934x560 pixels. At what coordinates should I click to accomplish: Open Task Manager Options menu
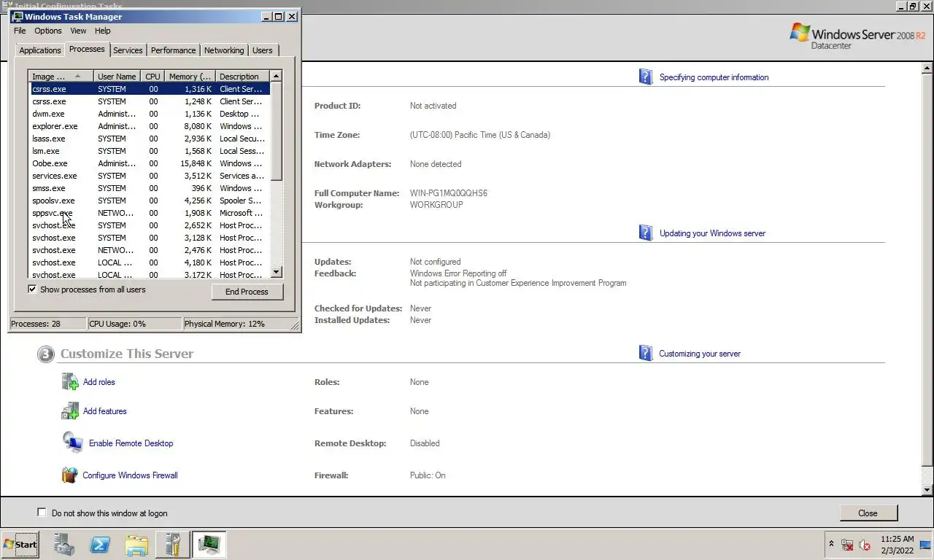[x=48, y=31]
